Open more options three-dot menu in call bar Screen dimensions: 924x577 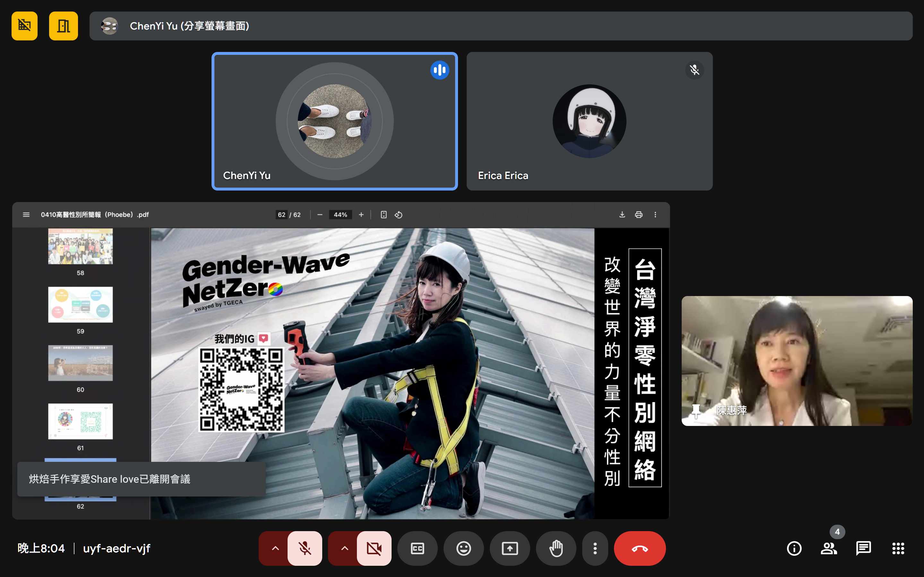(x=595, y=548)
